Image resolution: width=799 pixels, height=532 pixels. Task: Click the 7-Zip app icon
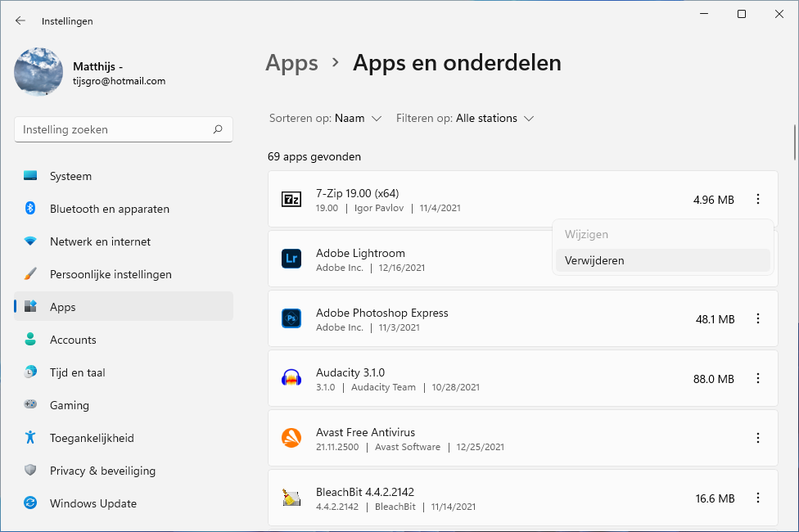pos(291,199)
